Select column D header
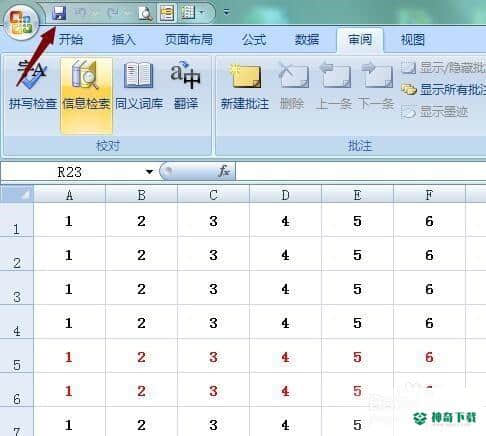 click(x=285, y=195)
